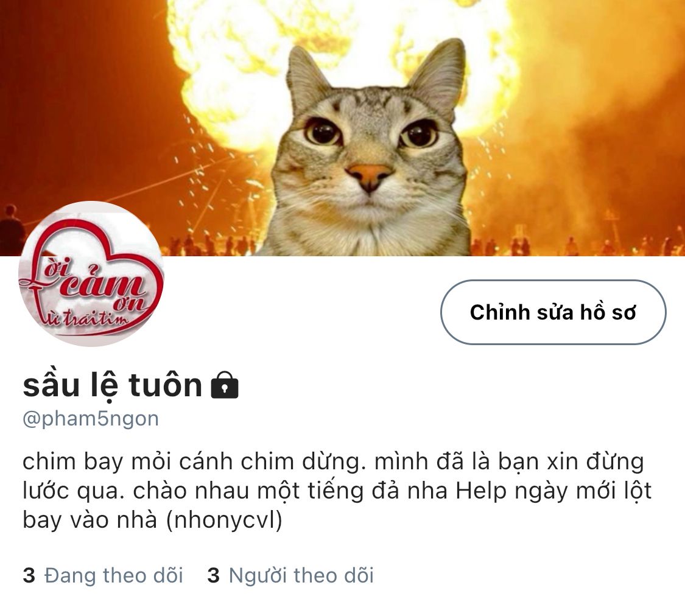Click the following count number 3
The image size is (685, 616).
click(x=29, y=575)
